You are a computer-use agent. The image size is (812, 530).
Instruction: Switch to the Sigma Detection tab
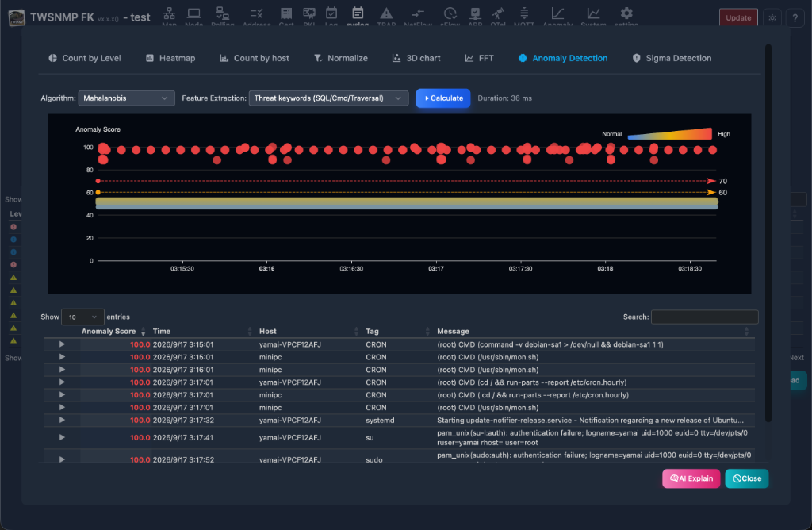672,58
